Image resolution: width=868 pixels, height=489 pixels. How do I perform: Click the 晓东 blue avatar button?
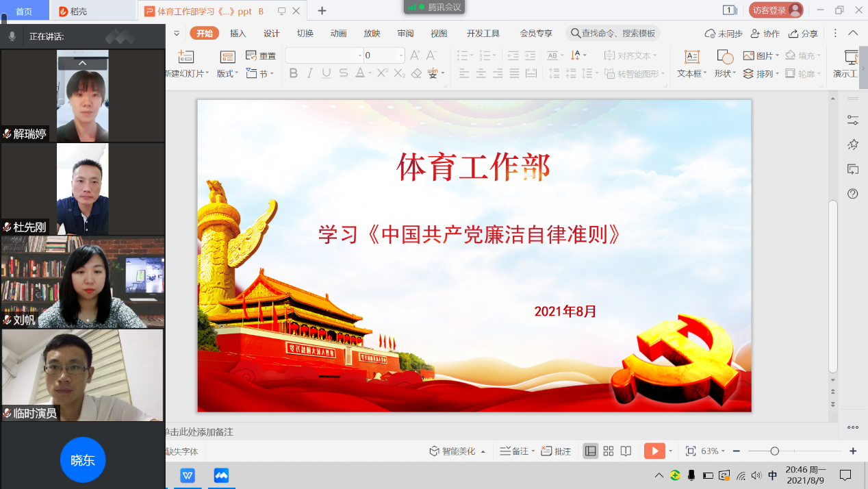pyautogui.click(x=83, y=460)
